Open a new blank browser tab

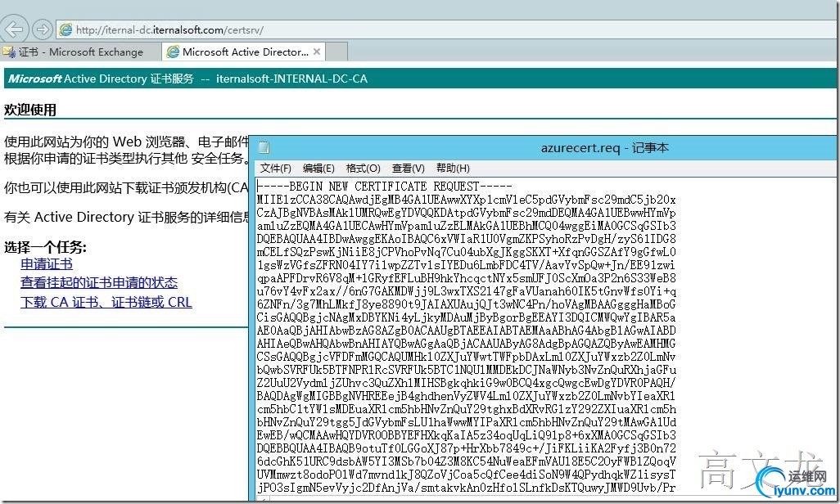coord(337,52)
